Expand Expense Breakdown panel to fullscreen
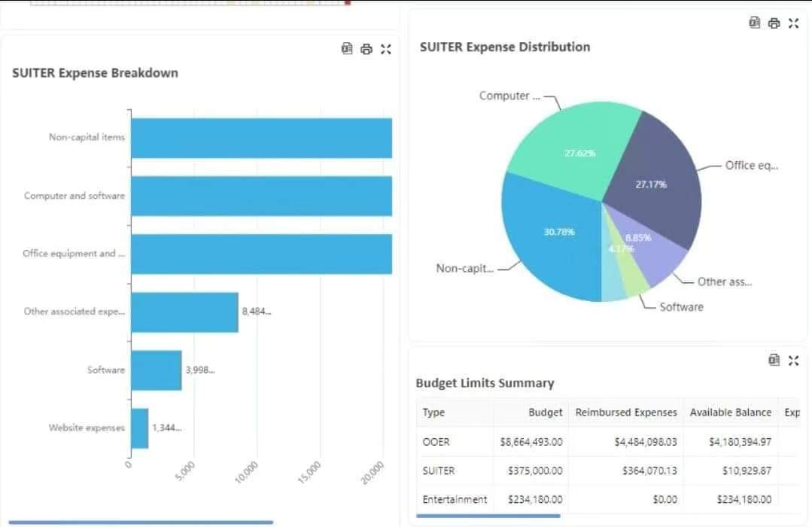Screen dimensions: 812x527 coord(386,49)
